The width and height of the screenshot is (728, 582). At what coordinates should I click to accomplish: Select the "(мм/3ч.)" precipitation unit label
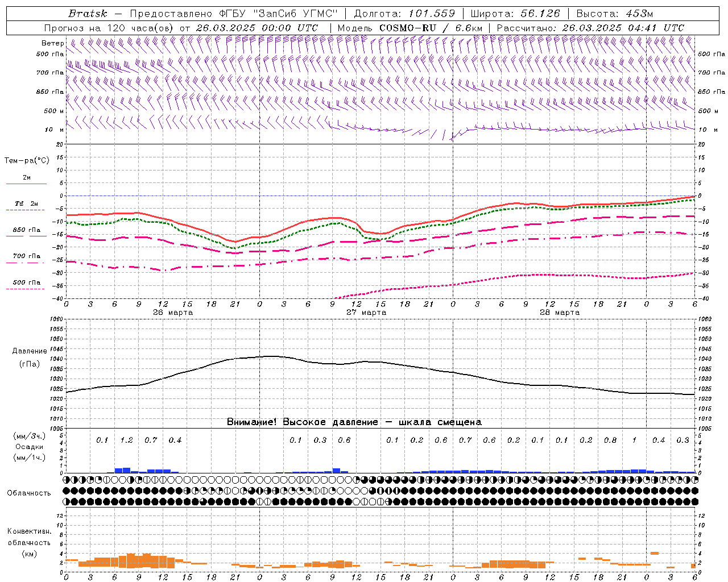tap(30, 436)
